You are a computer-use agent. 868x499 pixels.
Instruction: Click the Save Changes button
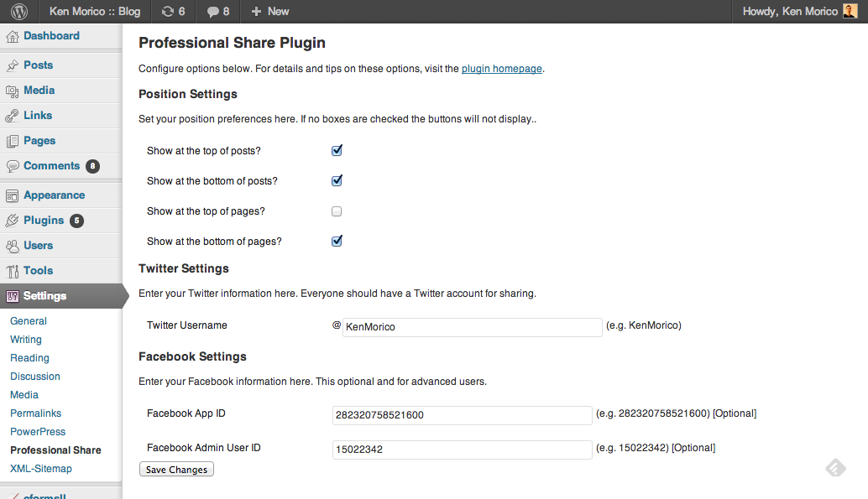[x=176, y=469]
